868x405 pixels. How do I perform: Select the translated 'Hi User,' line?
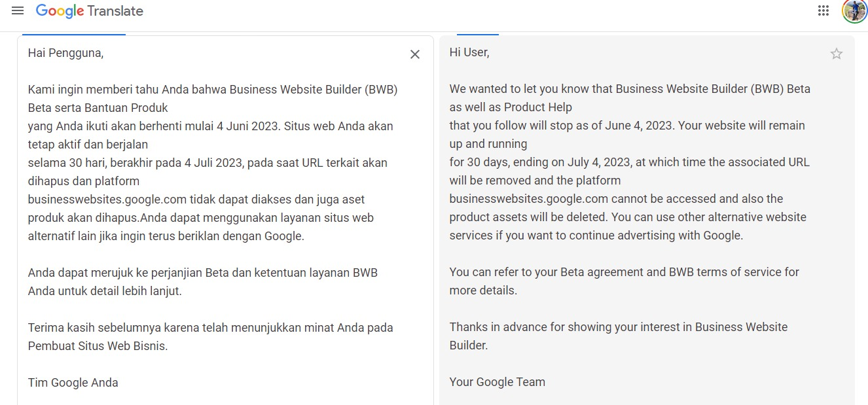coord(469,52)
